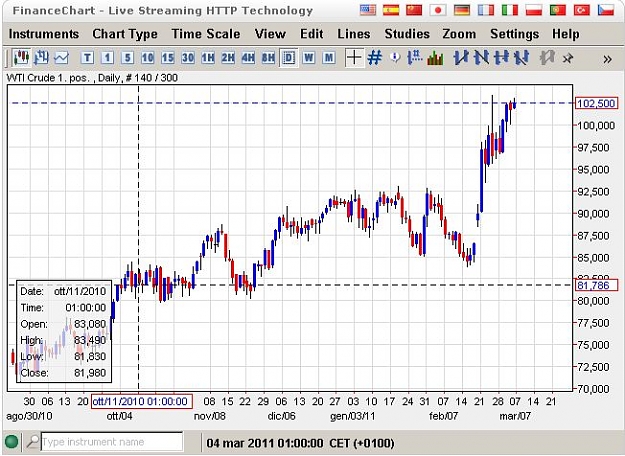Screen dimensions: 625x456
Task: Set time scale to 4H
Action: [248, 58]
